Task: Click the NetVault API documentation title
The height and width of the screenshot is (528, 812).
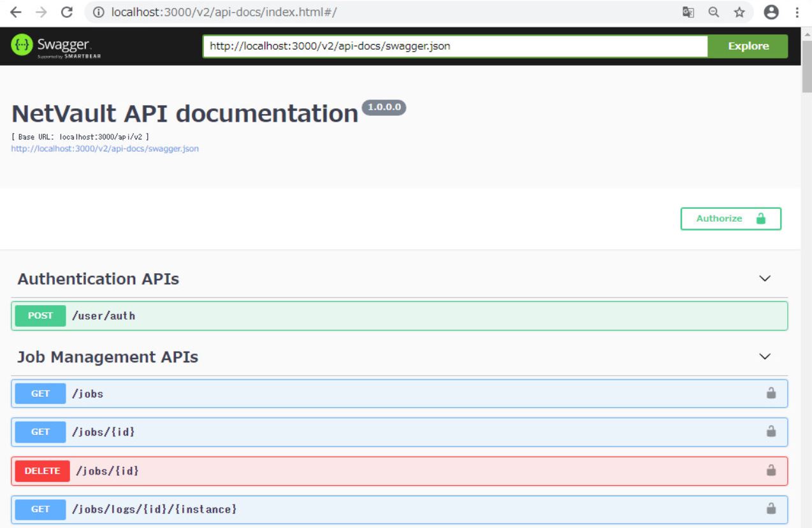Action: [x=185, y=113]
